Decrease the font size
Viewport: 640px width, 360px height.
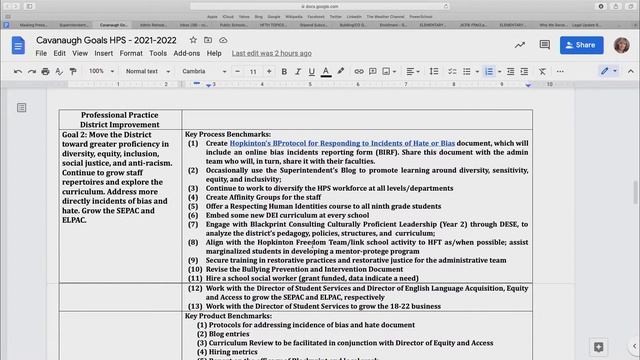238,71
